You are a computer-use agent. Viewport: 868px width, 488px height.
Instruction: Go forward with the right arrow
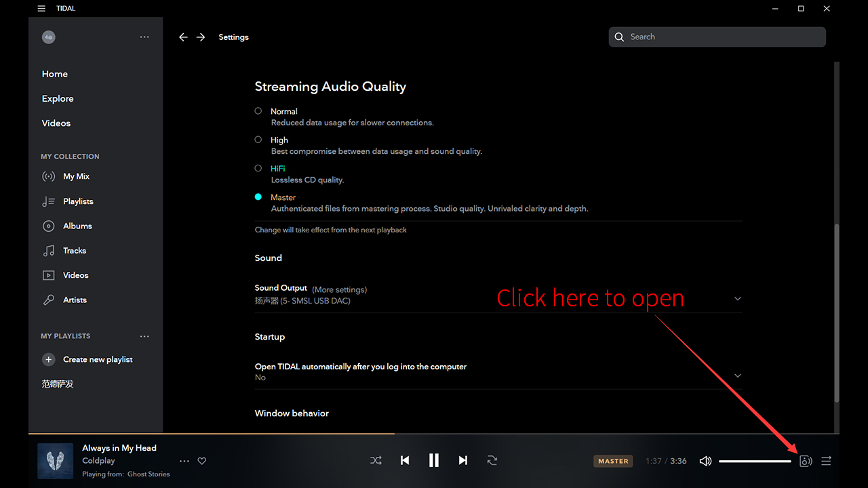point(201,37)
